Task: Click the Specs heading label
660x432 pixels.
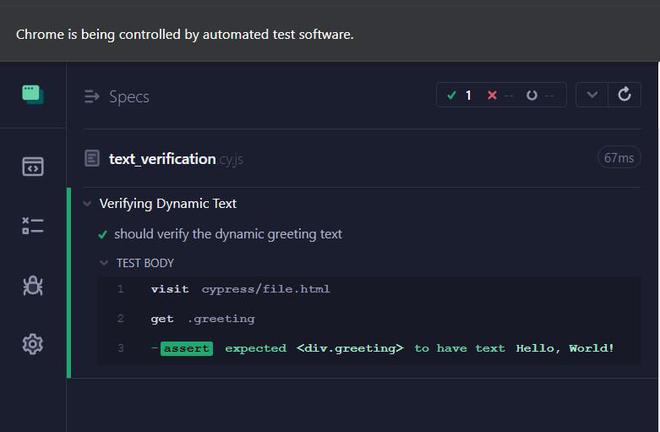Action: (x=129, y=96)
